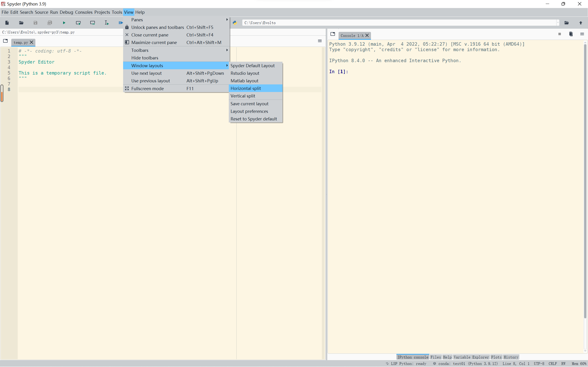Click the Variable Explorer tab
The height and width of the screenshot is (367, 588).
(471, 357)
